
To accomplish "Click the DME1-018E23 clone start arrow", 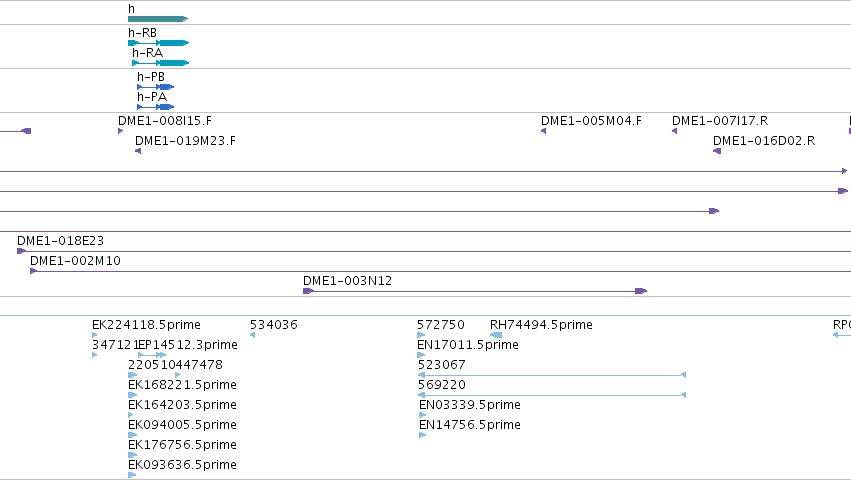I will tap(21, 251).
